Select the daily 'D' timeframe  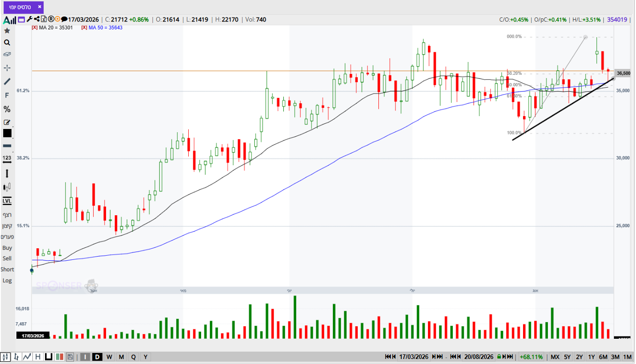pos(97,357)
